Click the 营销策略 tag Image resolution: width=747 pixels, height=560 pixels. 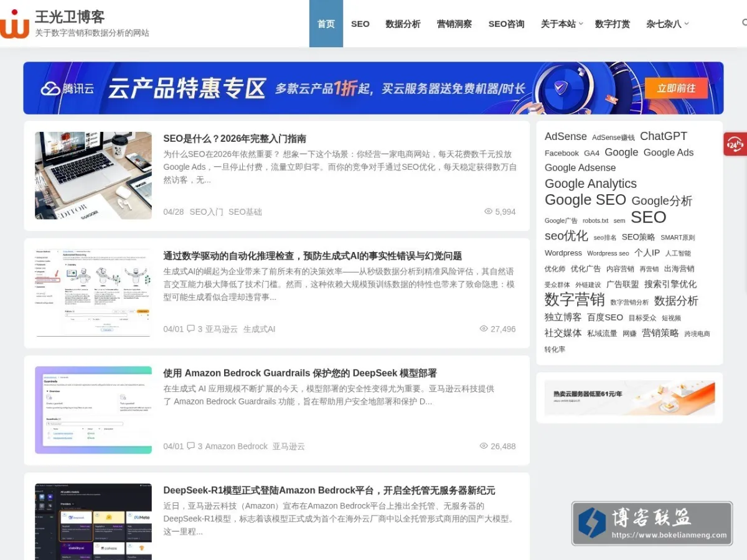(660, 333)
